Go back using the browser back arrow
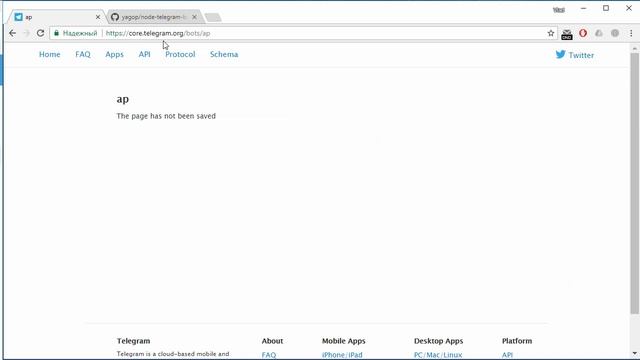Image resolution: width=640 pixels, height=360 pixels. coord(13,33)
